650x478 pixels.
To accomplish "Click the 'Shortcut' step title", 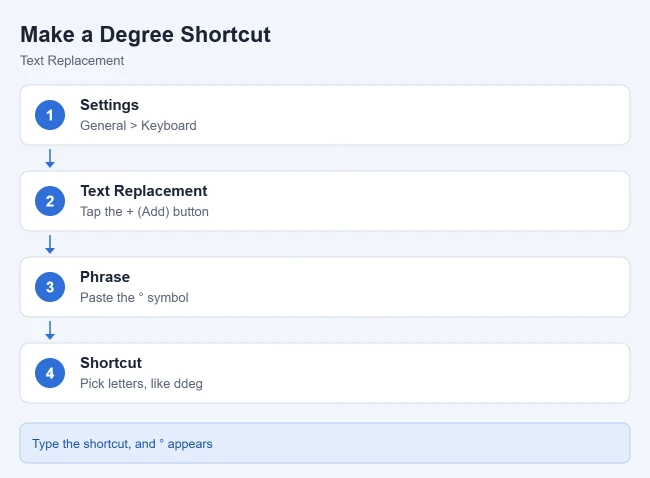I will tap(111, 363).
